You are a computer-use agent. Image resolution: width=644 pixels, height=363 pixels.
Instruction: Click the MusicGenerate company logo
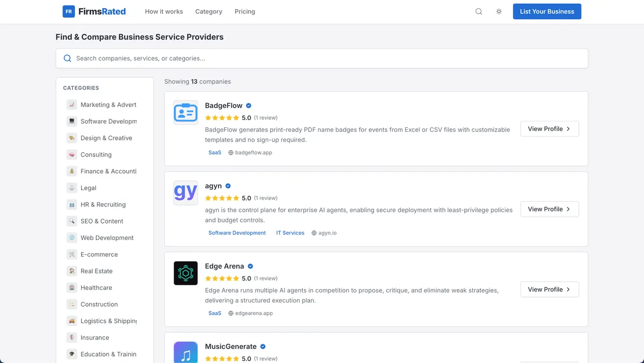(x=186, y=352)
